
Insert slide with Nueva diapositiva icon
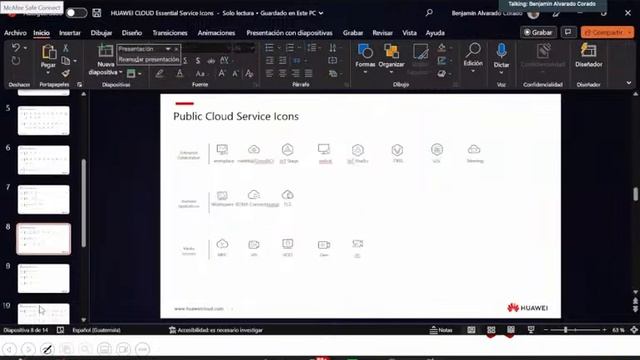[106, 51]
